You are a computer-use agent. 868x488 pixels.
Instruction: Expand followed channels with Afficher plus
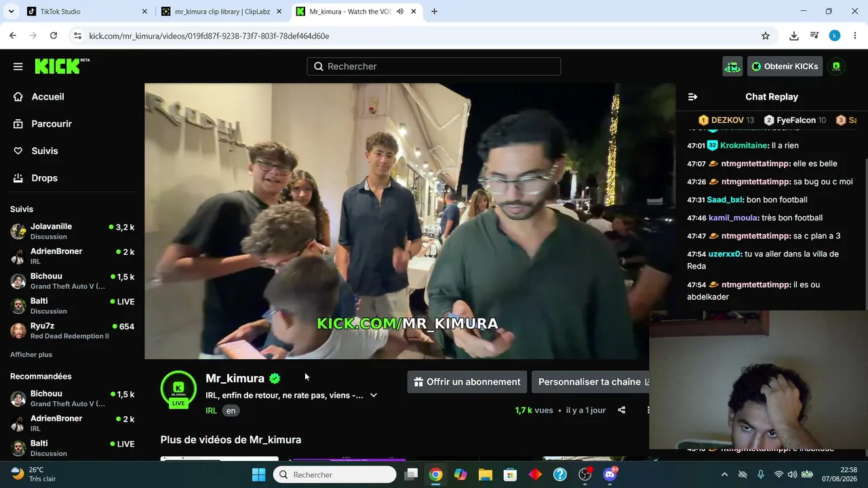pos(31,354)
